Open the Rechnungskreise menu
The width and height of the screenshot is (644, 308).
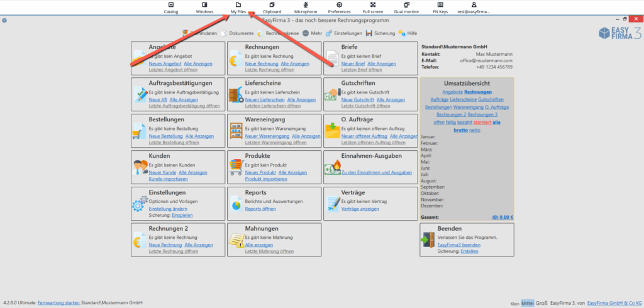pyautogui.click(x=278, y=33)
